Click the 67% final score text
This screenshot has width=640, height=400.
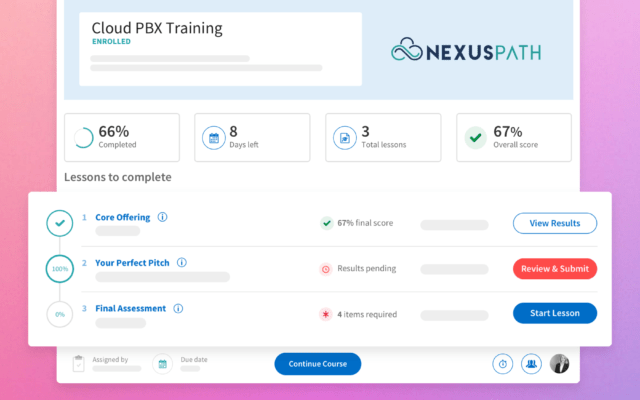pos(365,223)
